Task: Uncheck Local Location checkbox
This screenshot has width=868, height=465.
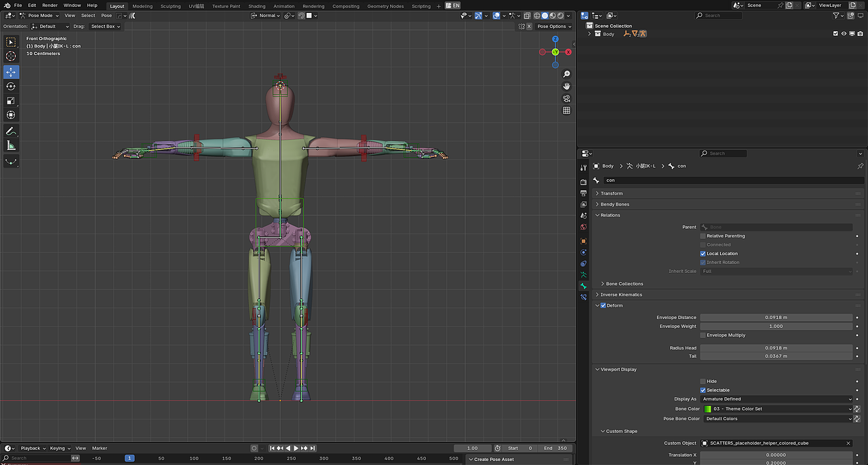Action: coord(703,253)
